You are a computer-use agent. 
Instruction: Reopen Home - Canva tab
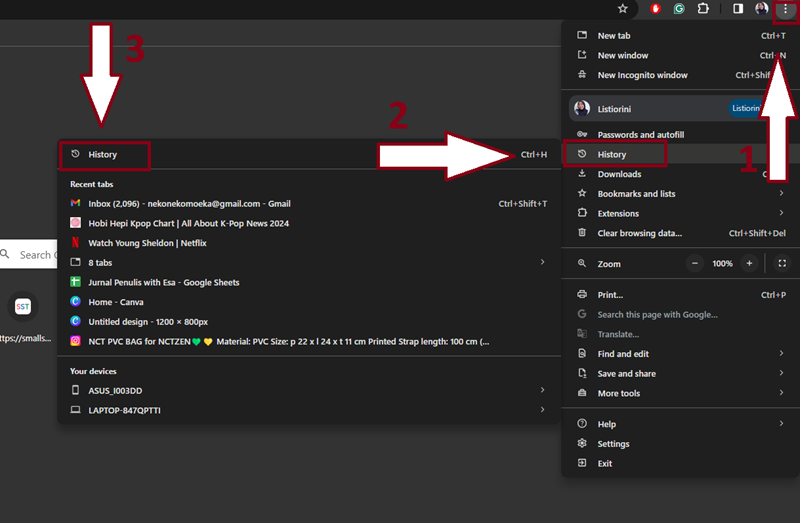pyautogui.click(x=309, y=303)
